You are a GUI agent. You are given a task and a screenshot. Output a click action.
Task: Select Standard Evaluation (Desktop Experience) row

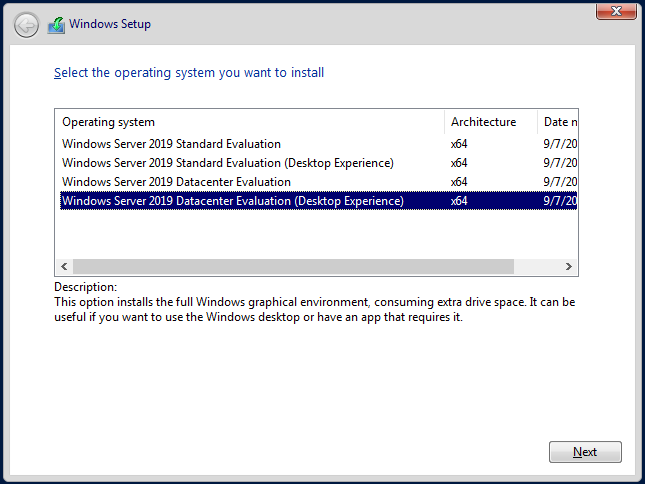click(318, 163)
